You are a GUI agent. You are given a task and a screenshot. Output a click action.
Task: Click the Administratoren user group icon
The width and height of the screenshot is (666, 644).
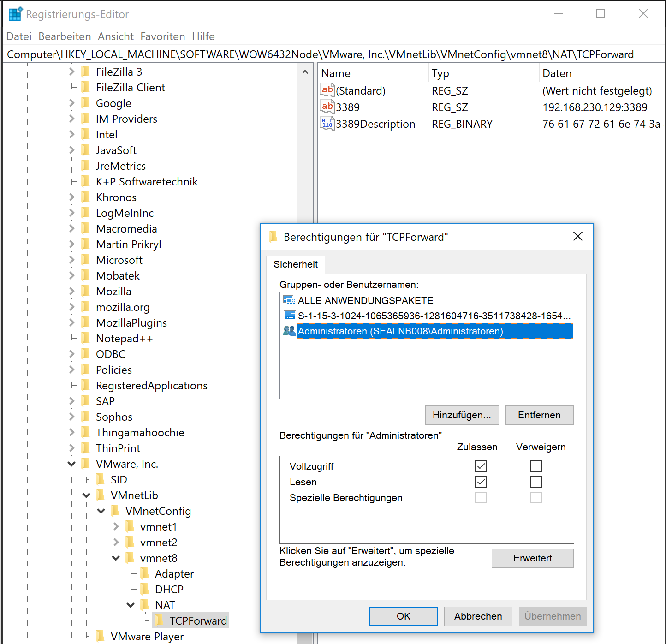(x=290, y=331)
